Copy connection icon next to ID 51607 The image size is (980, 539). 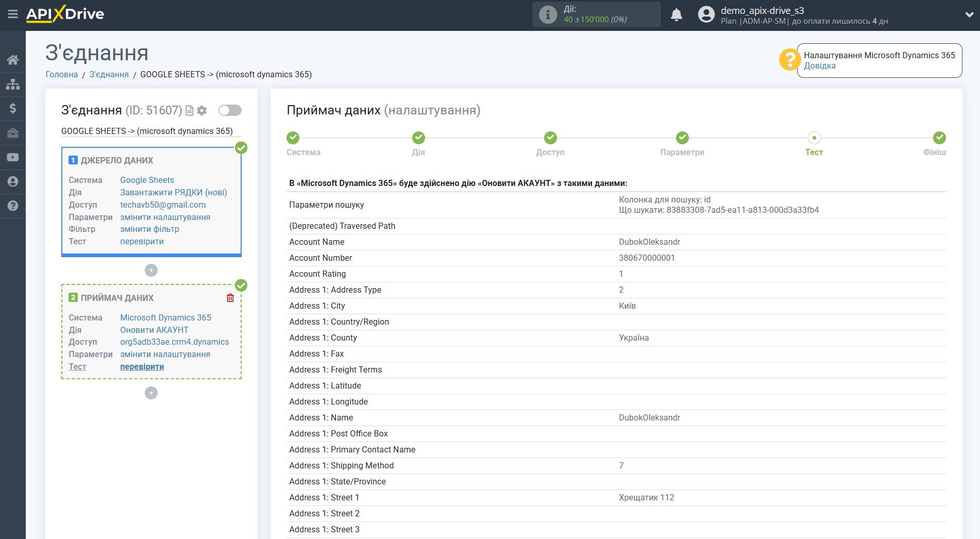pos(190,110)
